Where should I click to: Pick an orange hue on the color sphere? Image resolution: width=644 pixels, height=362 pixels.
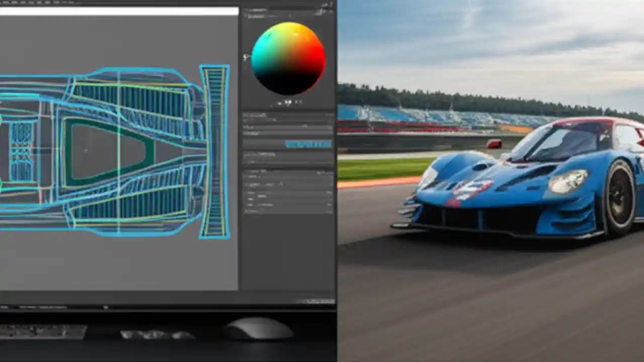307,38
